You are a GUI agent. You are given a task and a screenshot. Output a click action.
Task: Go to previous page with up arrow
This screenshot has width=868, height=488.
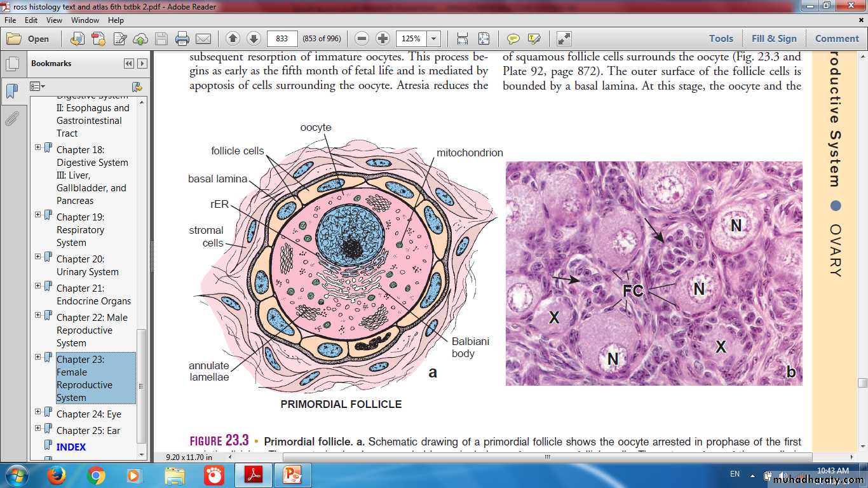tap(233, 39)
